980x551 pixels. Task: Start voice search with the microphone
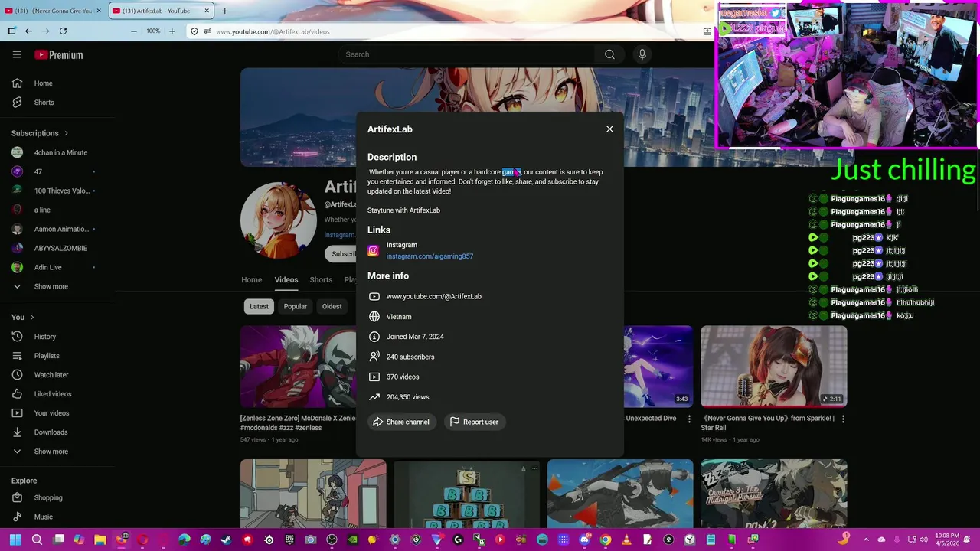tap(642, 54)
